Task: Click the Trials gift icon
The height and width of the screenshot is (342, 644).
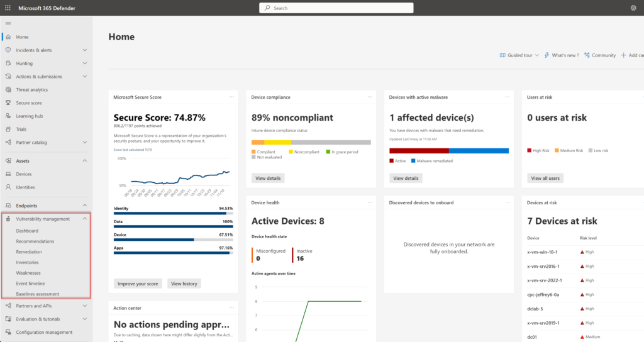Action: [x=8, y=129]
